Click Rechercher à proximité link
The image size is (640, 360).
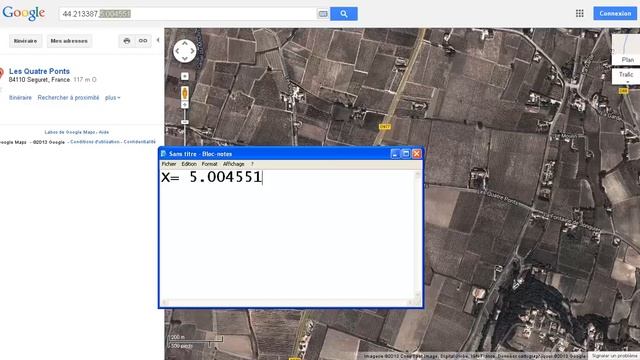[68, 98]
